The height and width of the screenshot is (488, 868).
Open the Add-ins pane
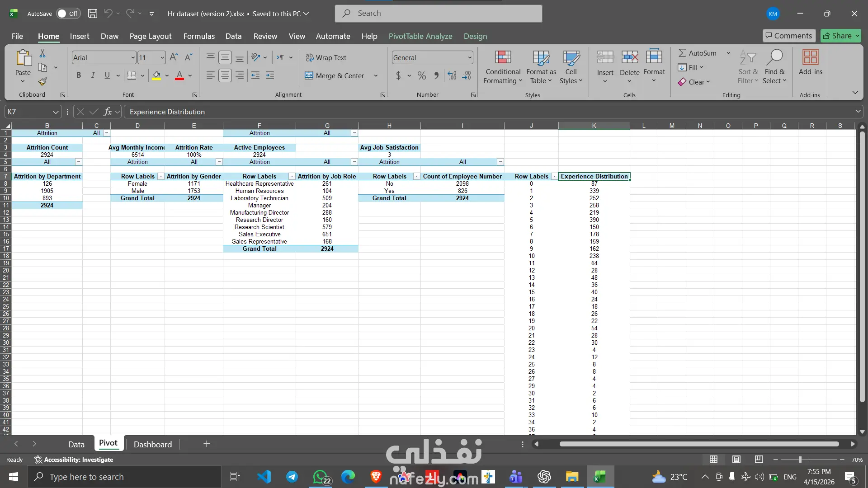pyautogui.click(x=810, y=63)
